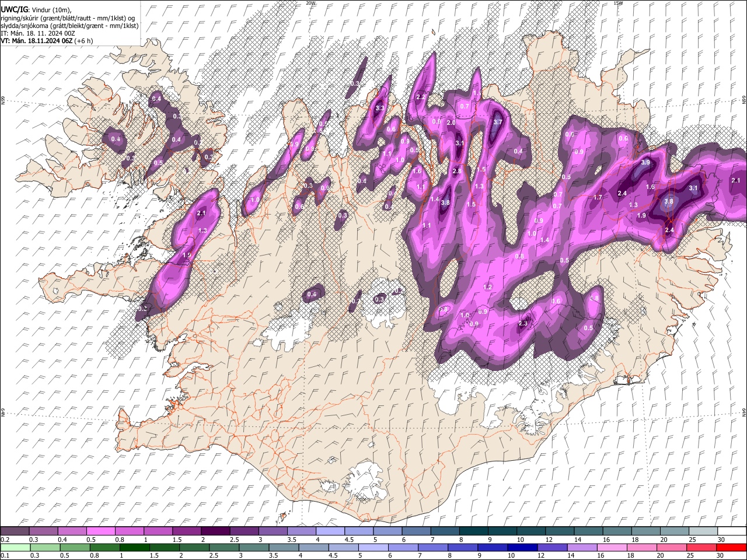Select the 1.2 precipitation value on map

(488, 287)
